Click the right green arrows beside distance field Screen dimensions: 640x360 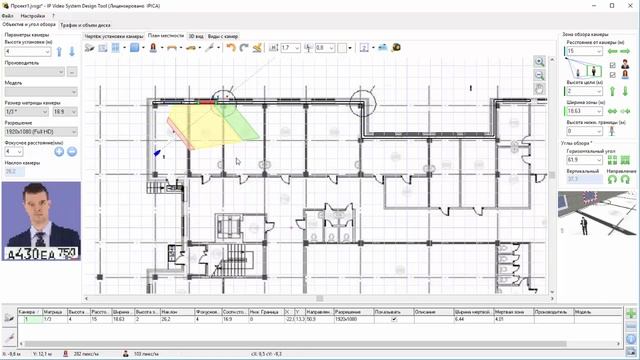pyautogui.click(x=625, y=51)
